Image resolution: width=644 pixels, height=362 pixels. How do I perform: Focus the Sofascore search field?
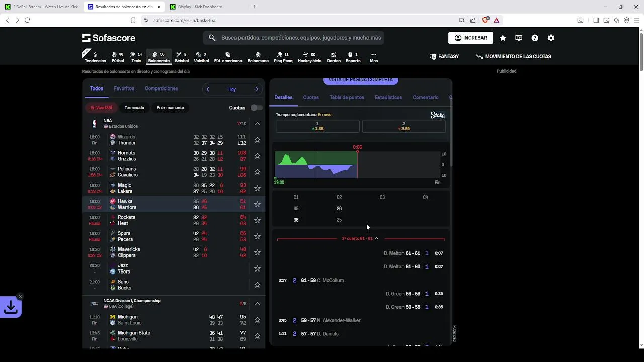pyautogui.click(x=293, y=38)
